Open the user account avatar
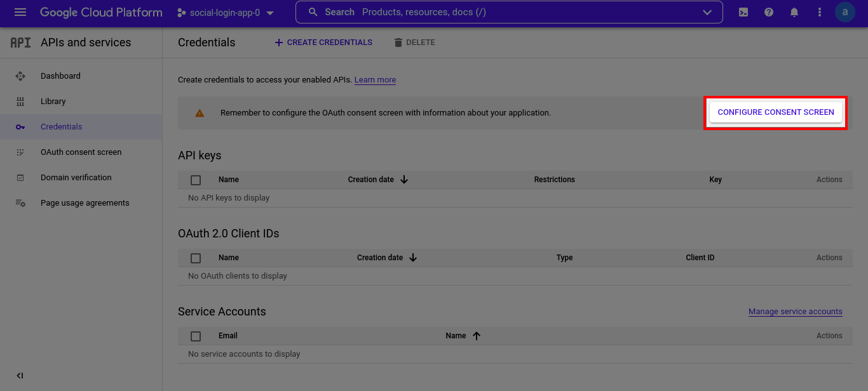Viewport: 868px width, 391px height. (845, 12)
